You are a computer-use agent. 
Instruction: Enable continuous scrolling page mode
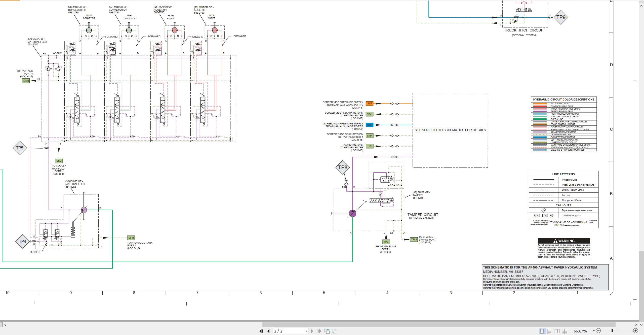[x=549, y=331]
